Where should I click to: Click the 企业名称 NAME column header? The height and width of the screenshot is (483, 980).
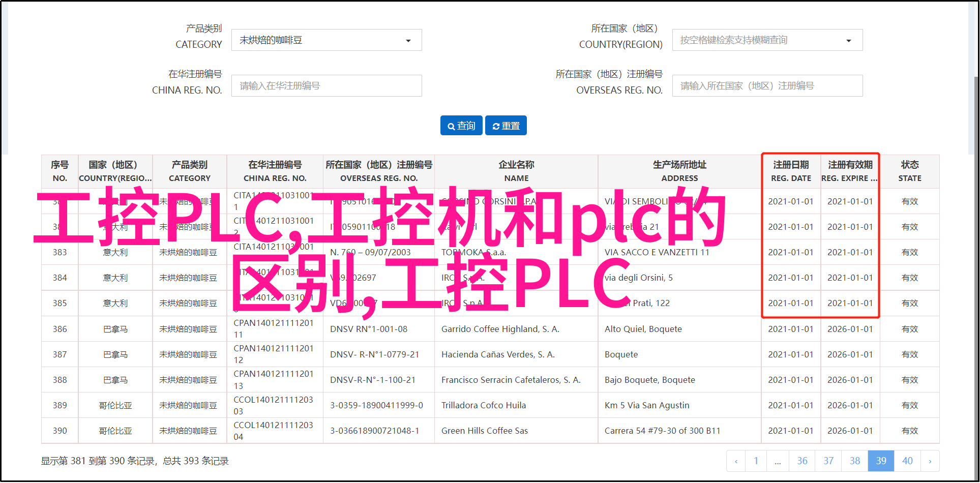tap(516, 171)
